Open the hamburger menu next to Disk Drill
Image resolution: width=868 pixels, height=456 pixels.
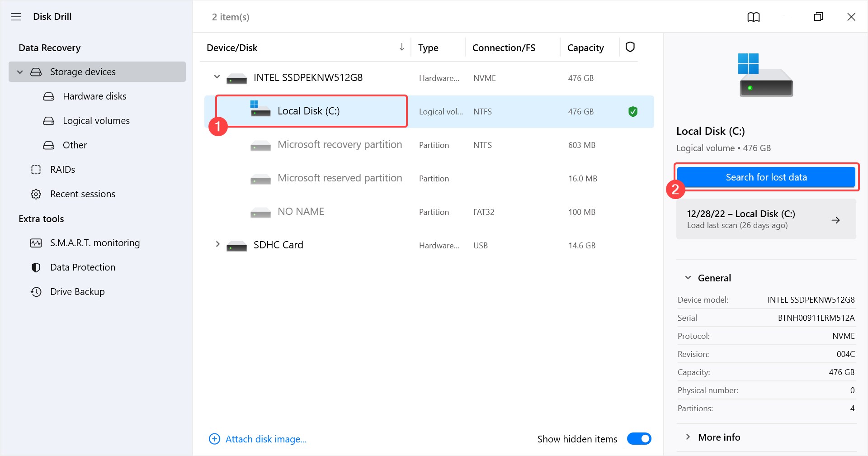coord(16,17)
